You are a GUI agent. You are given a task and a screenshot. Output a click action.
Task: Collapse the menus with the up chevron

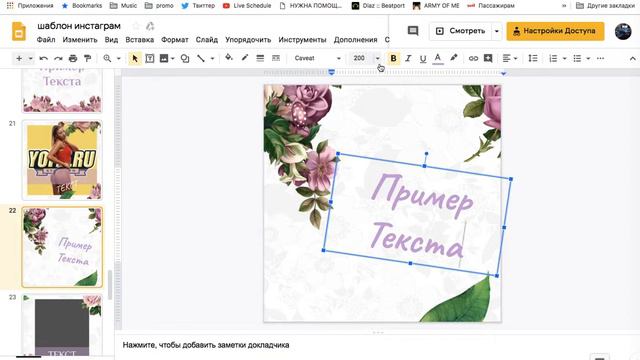tap(632, 59)
